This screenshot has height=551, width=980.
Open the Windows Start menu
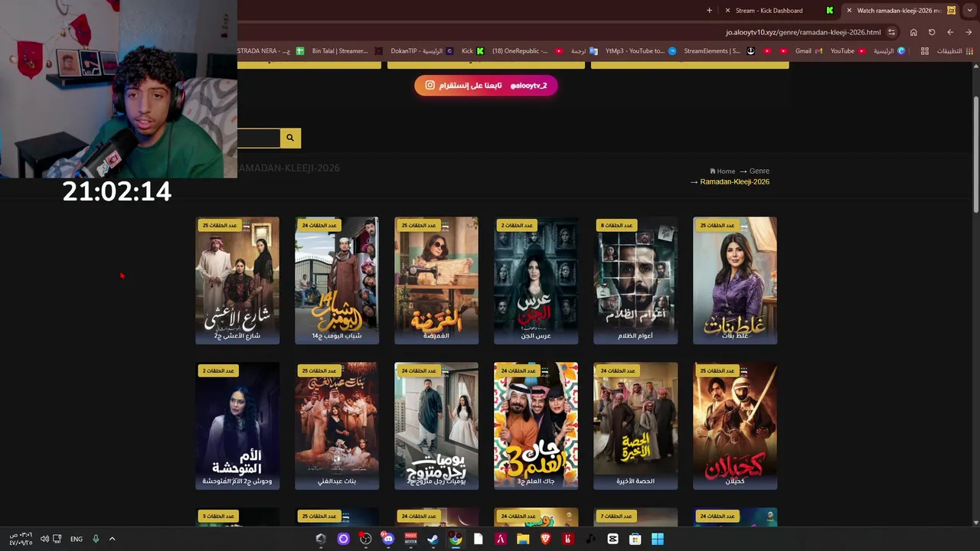click(x=658, y=539)
